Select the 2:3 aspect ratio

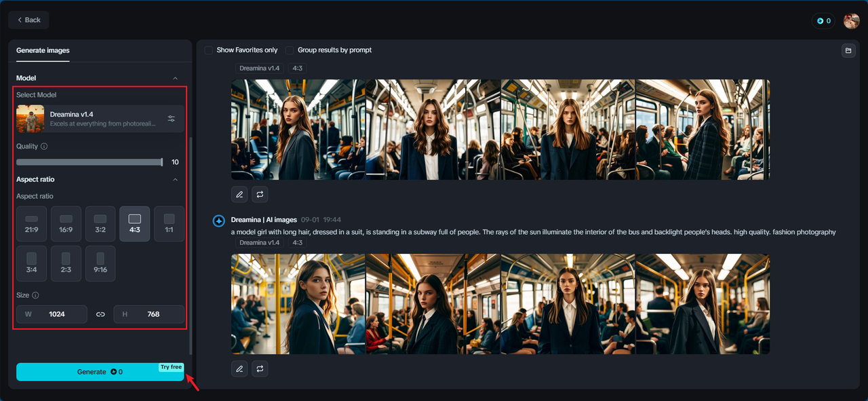point(66,263)
